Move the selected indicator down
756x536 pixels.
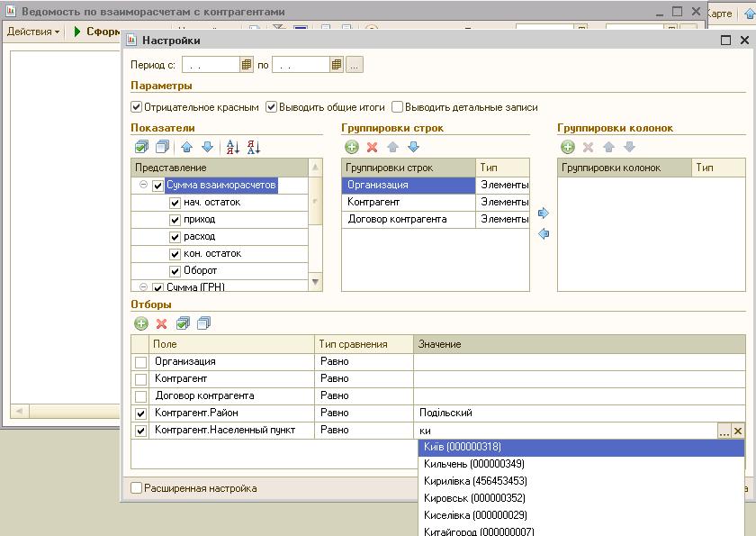point(207,147)
